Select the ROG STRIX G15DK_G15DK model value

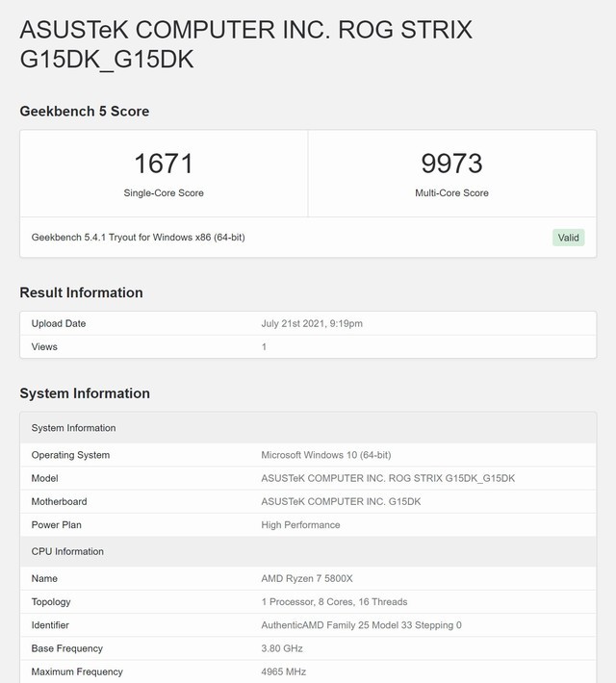coord(388,478)
